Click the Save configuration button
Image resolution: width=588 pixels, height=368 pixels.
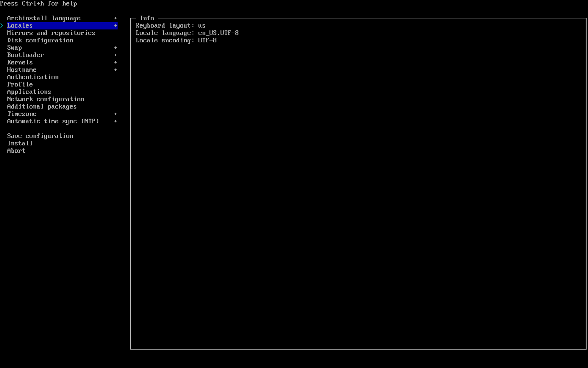(40, 136)
